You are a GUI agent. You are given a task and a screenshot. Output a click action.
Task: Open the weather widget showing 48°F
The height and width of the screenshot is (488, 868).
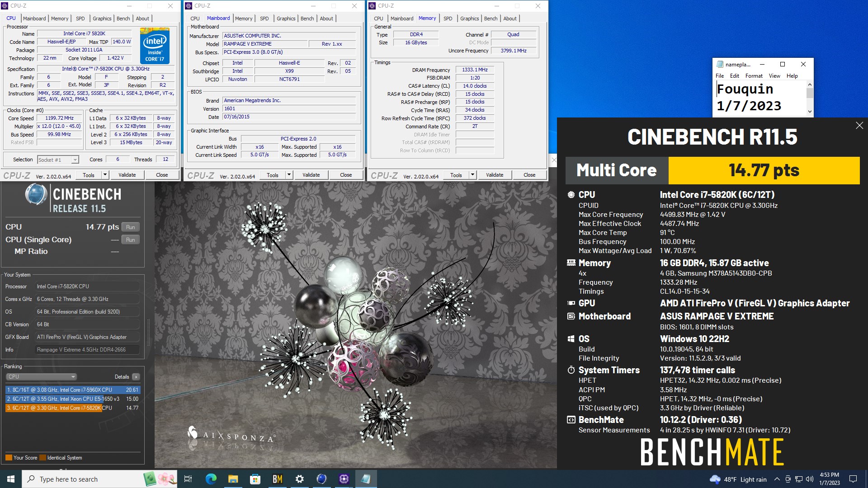click(x=738, y=479)
